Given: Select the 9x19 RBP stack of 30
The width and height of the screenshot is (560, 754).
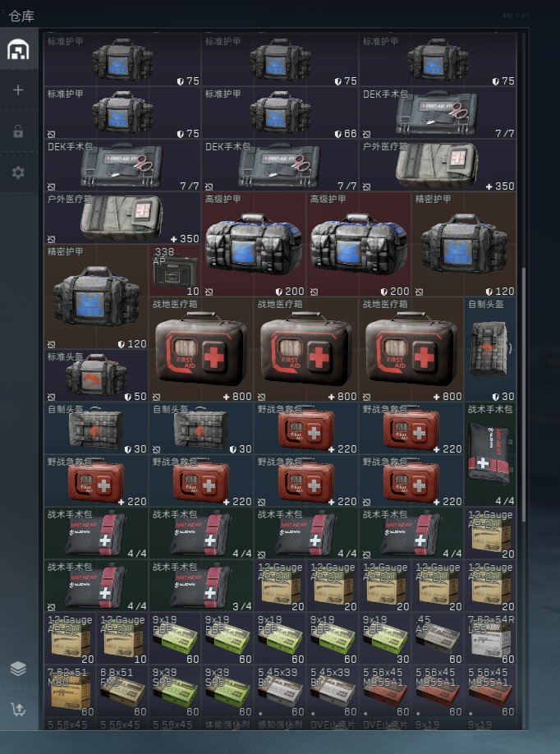Looking at the screenshot, I should [x=385, y=638].
